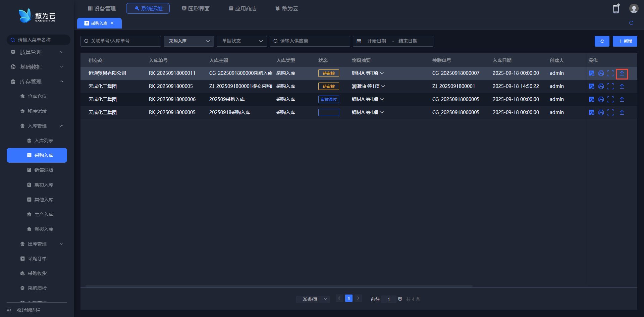The image size is (644, 317).
Task: Click the 新增 button
Action: [x=625, y=41]
